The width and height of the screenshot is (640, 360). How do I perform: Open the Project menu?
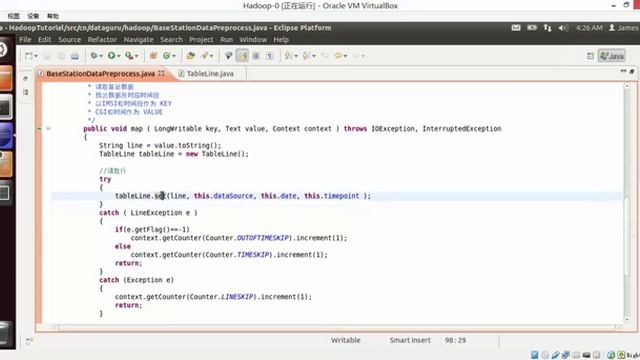[201, 40]
